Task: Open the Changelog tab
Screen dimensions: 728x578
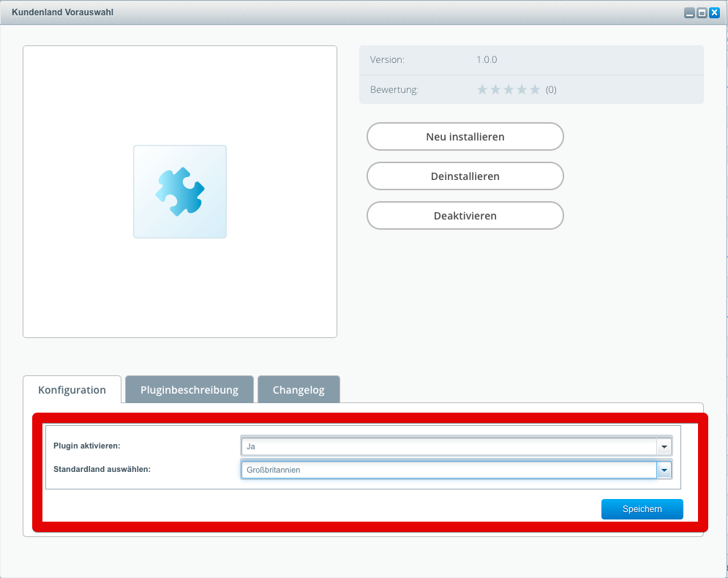Action: 299,389
